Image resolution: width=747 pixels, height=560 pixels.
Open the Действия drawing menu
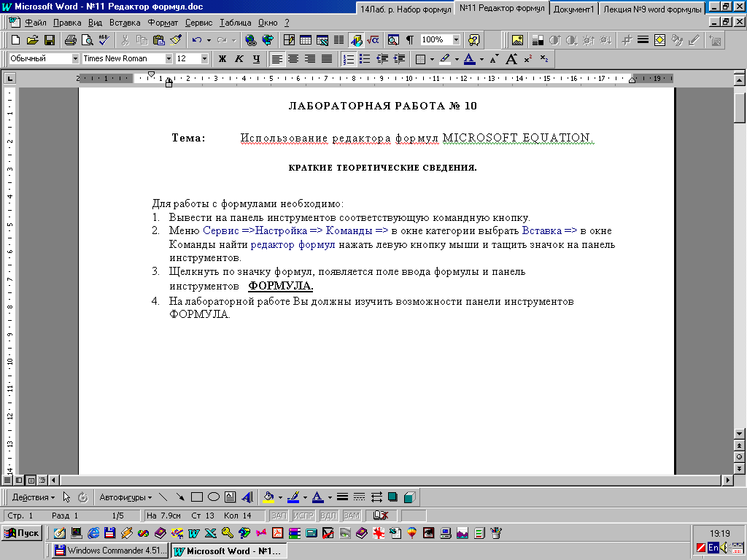click(34, 497)
